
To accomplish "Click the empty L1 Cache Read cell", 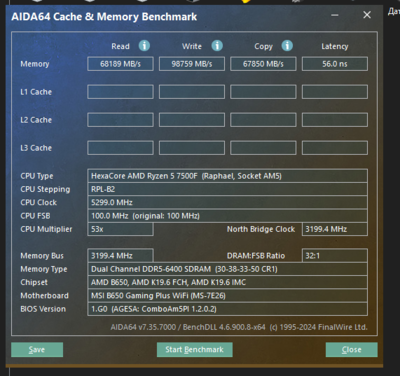I will pyautogui.click(x=120, y=92).
